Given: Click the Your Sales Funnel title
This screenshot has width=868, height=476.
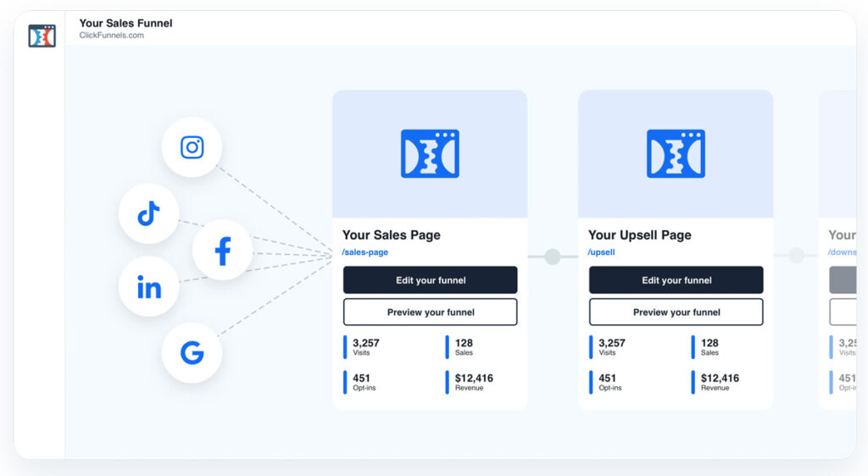Looking at the screenshot, I should [125, 23].
